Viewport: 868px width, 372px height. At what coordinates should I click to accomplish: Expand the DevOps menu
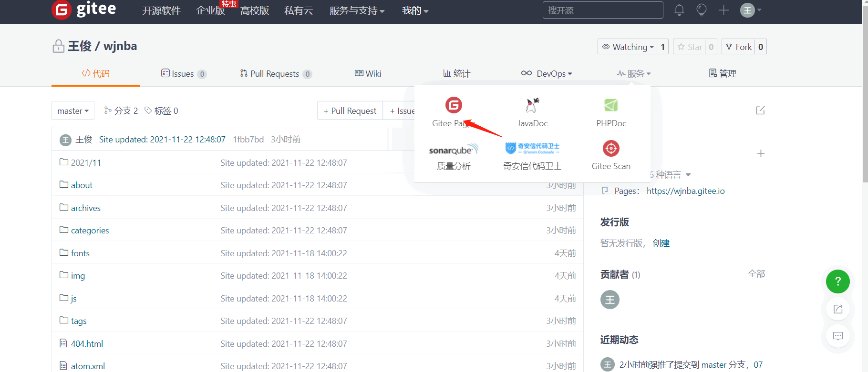coord(547,73)
